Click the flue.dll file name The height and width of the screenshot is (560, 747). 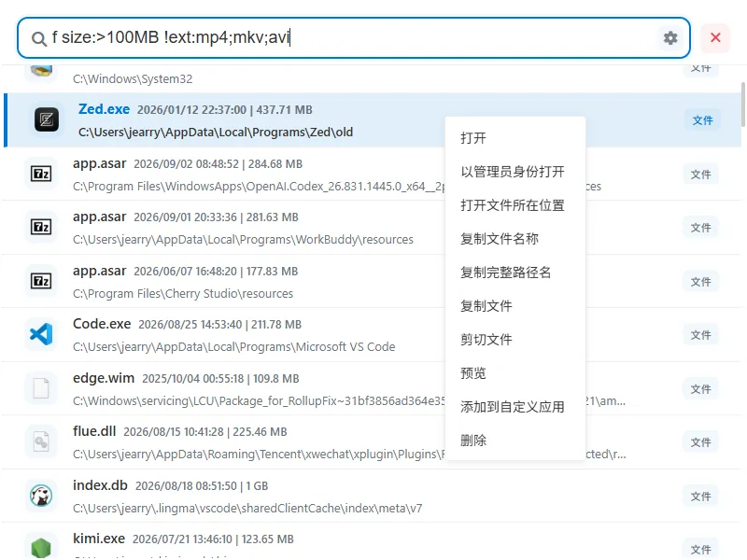[x=94, y=431]
